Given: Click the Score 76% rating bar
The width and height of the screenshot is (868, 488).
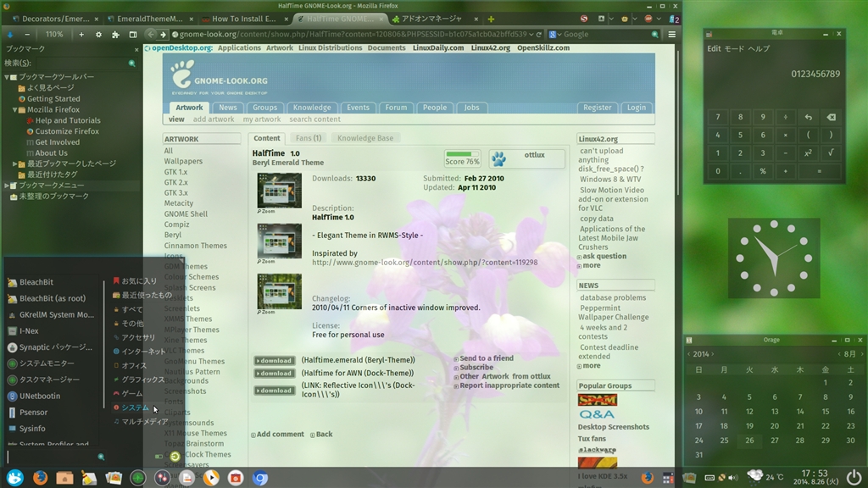Looking at the screenshot, I should point(462,158).
